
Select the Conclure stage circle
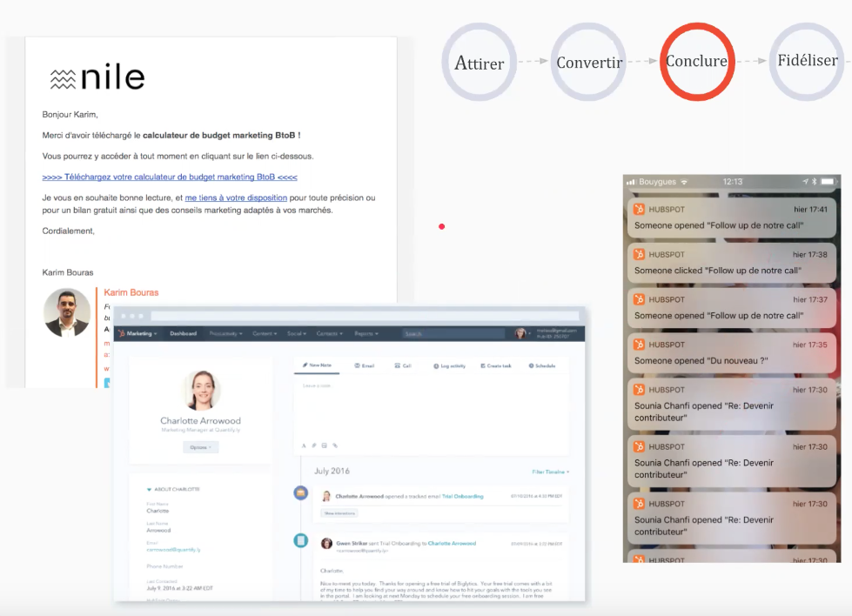point(697,62)
